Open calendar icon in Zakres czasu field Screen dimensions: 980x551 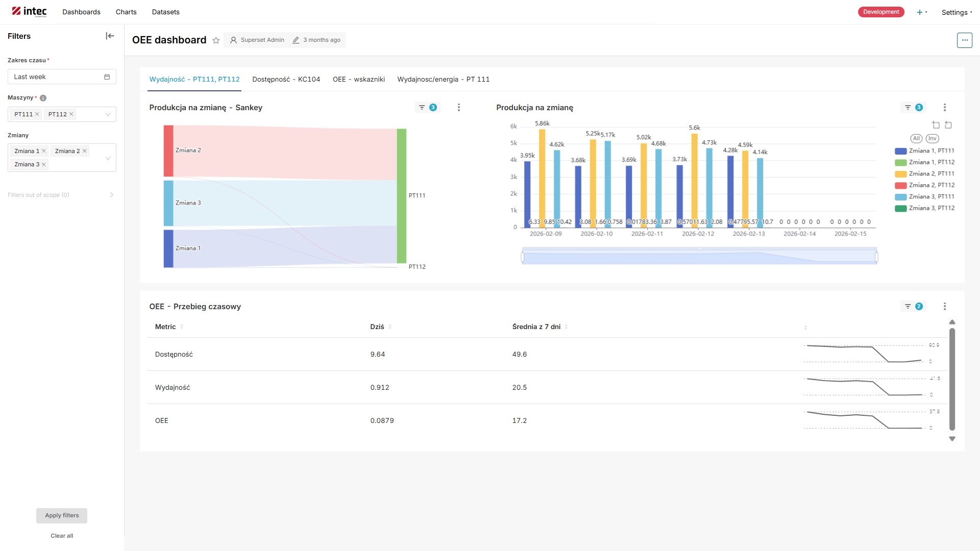point(107,77)
